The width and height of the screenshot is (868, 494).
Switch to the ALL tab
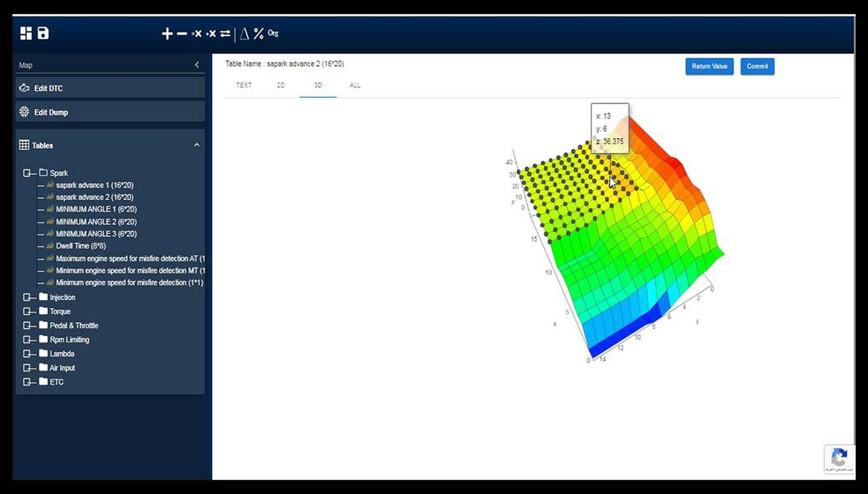pos(355,85)
